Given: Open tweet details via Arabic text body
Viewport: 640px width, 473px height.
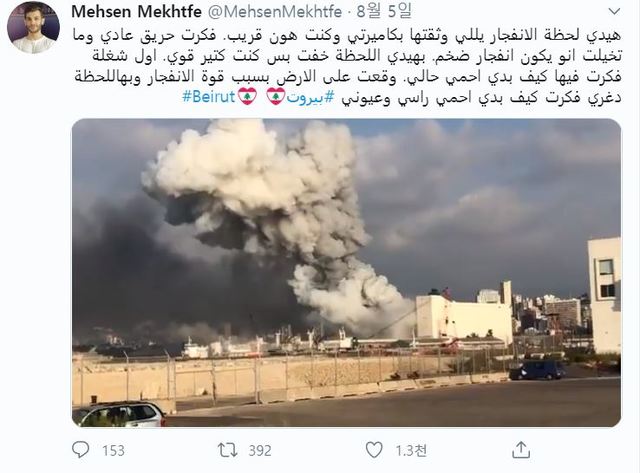Looking at the screenshot, I should tap(347, 66).
